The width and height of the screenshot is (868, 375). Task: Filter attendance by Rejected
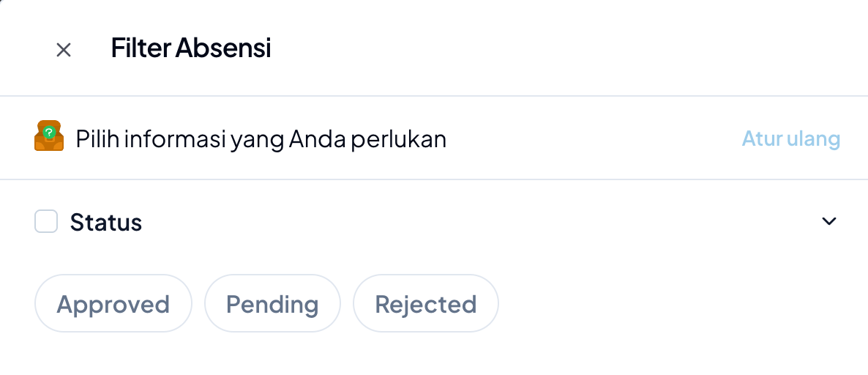coord(425,303)
